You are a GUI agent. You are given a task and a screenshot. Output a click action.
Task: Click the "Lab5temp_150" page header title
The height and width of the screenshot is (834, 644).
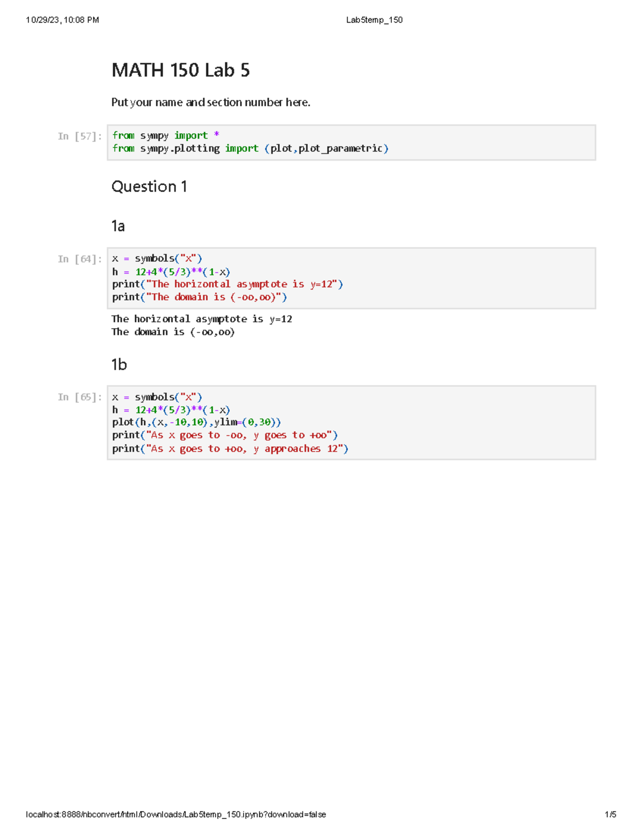point(374,20)
